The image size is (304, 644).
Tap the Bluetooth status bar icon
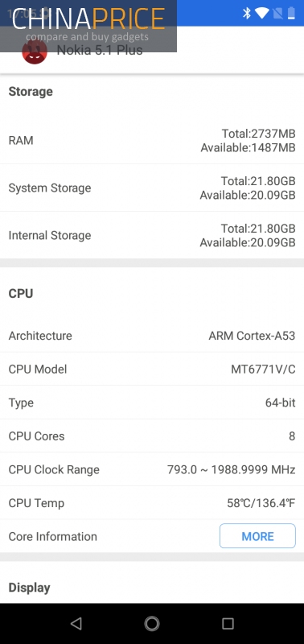(247, 13)
